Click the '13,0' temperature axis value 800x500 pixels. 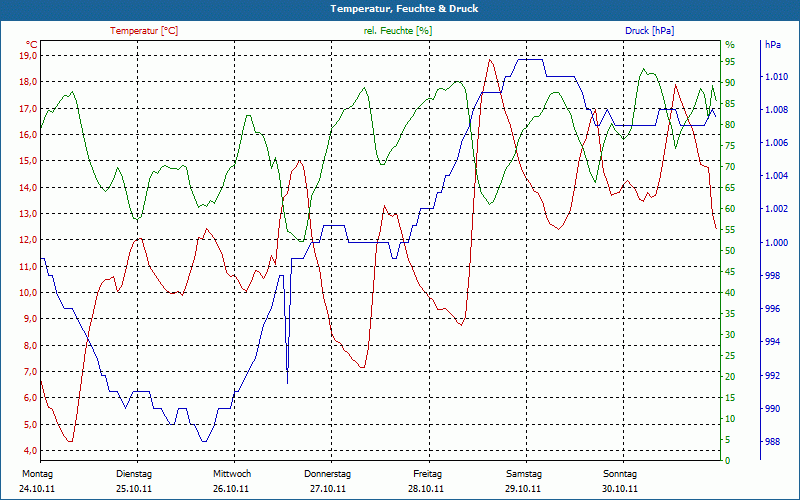click(x=28, y=213)
